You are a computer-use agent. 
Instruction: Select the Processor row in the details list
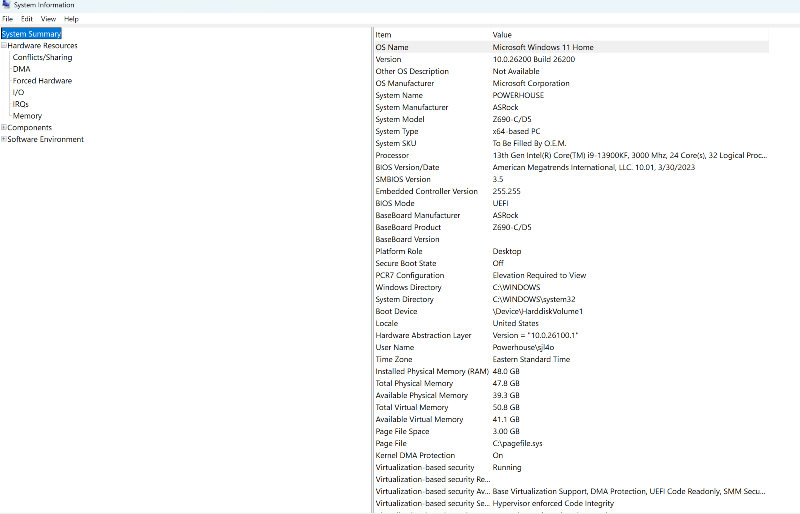(x=392, y=155)
